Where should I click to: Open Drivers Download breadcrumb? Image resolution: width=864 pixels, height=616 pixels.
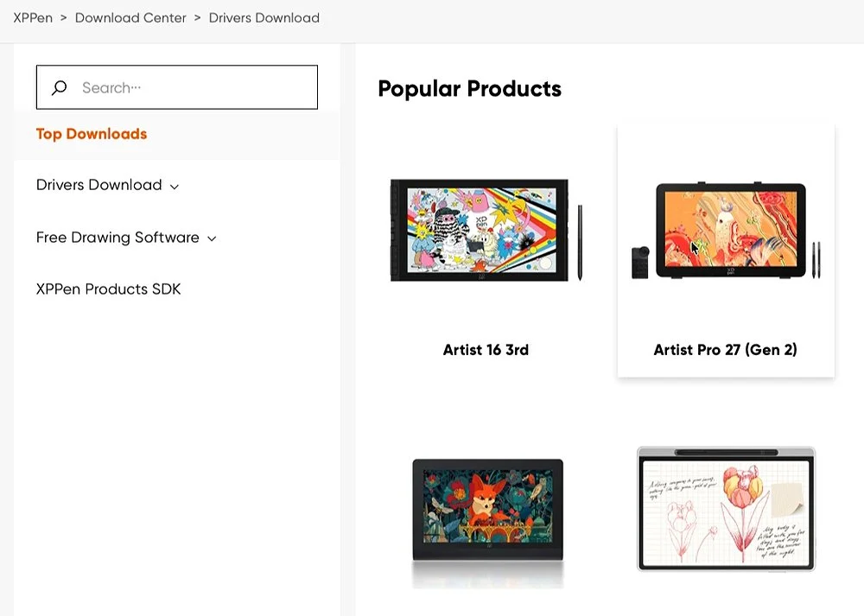point(264,17)
